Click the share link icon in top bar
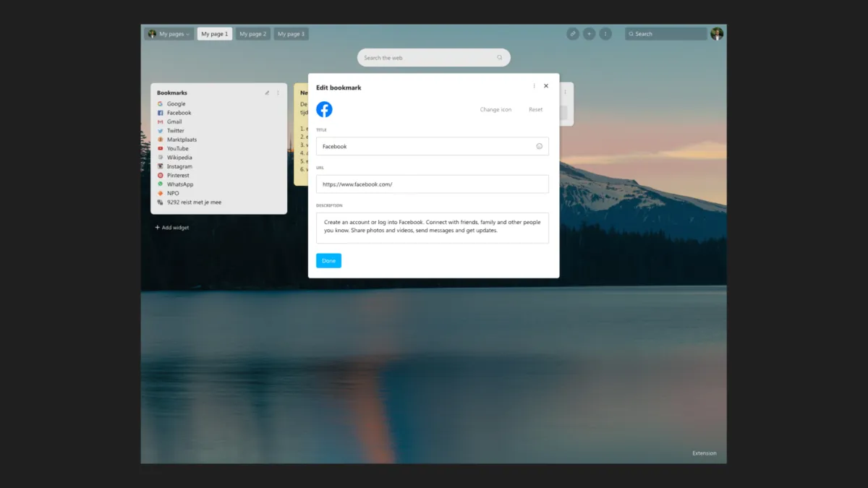Viewport: 868px width, 488px height. [x=573, y=33]
